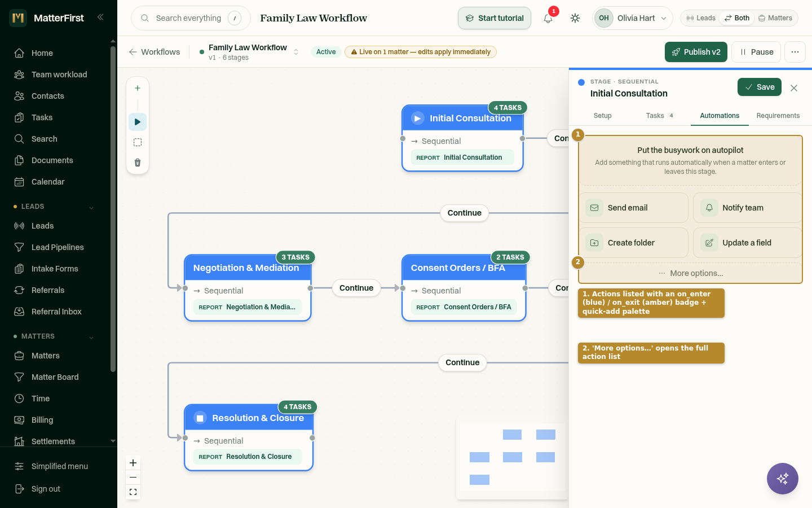
Task: Zoom in on the canvas
Action: tap(133, 463)
